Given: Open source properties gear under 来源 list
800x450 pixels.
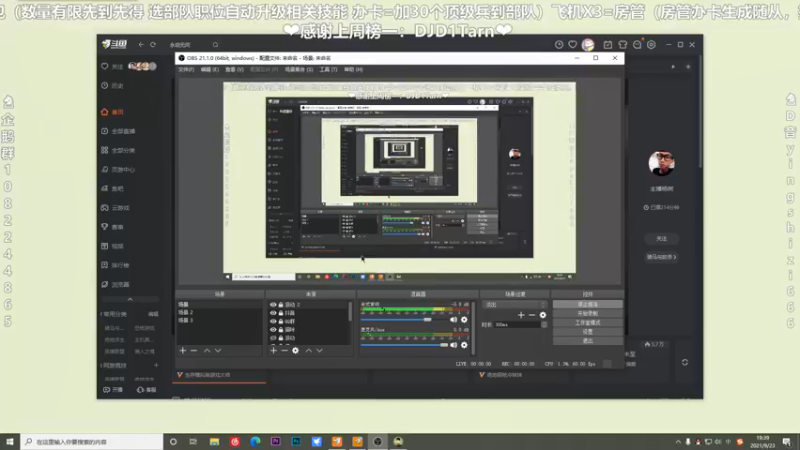Looking at the screenshot, I should point(295,351).
